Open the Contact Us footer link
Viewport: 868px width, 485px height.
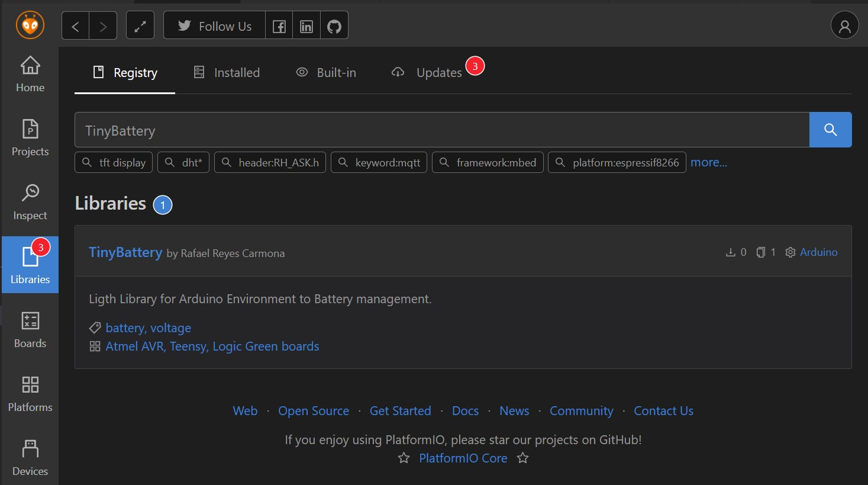point(664,411)
